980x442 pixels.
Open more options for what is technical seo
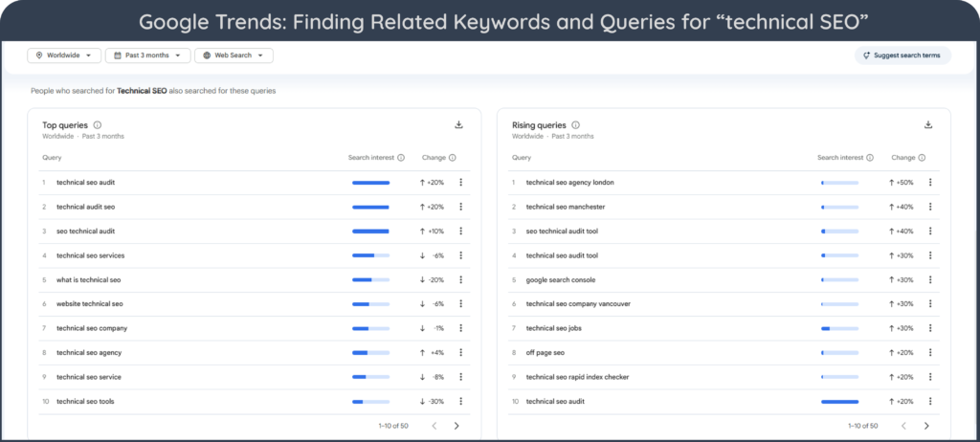pyautogui.click(x=460, y=279)
